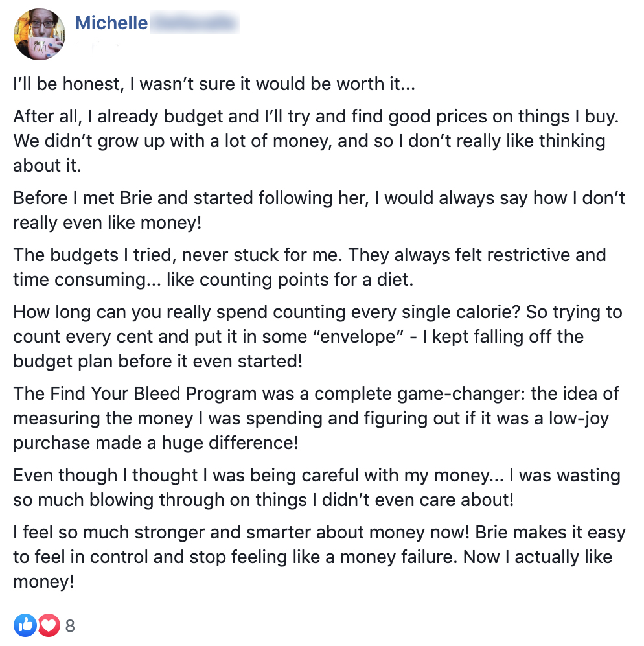Image resolution: width=644 pixels, height=646 pixels.
Task: Open Michelle's round profile picture
Action: pos(40,34)
